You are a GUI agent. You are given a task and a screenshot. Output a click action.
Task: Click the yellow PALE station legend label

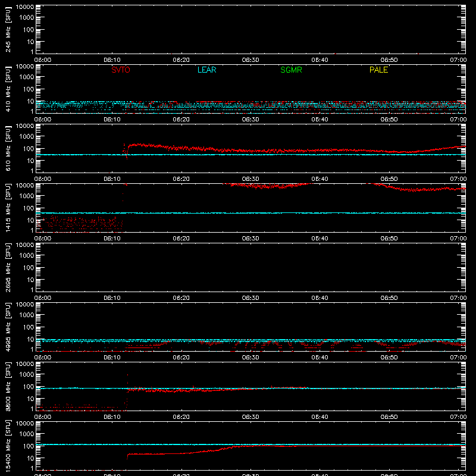(x=378, y=70)
